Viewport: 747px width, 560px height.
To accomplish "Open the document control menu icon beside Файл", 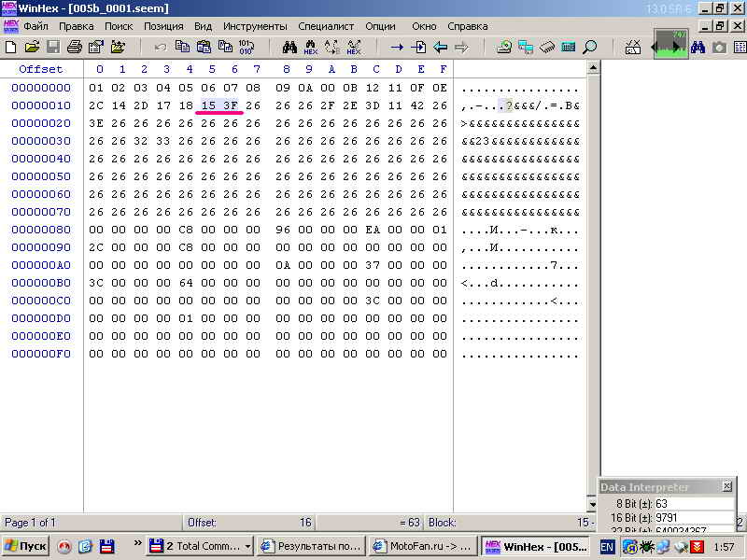I will [10, 26].
